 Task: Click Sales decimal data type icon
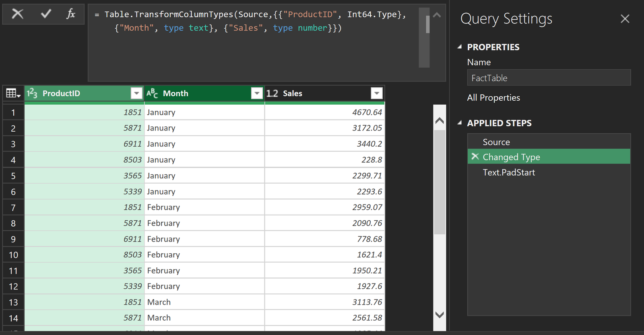(272, 93)
